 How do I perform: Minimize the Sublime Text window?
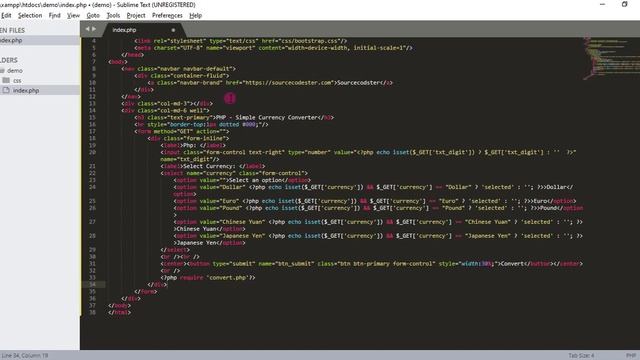pyautogui.click(x=602, y=4)
